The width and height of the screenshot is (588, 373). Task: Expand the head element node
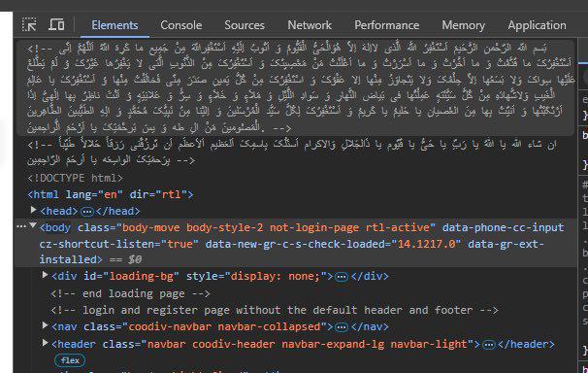33,210
